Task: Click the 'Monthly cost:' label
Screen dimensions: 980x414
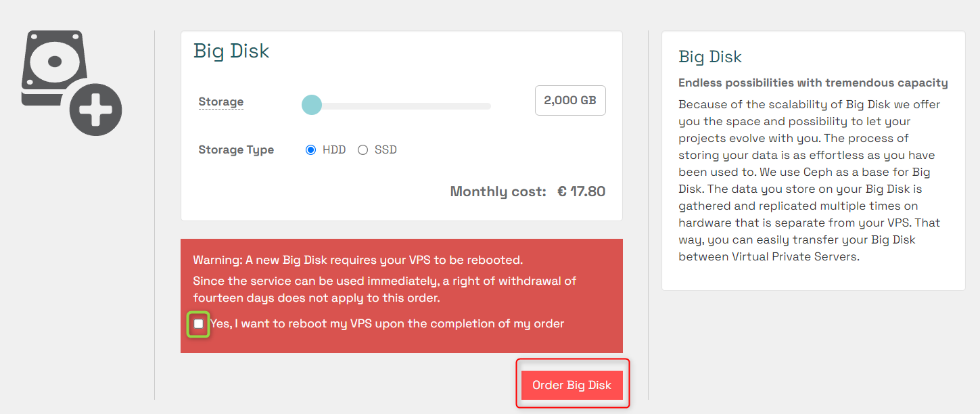Action: coord(498,191)
